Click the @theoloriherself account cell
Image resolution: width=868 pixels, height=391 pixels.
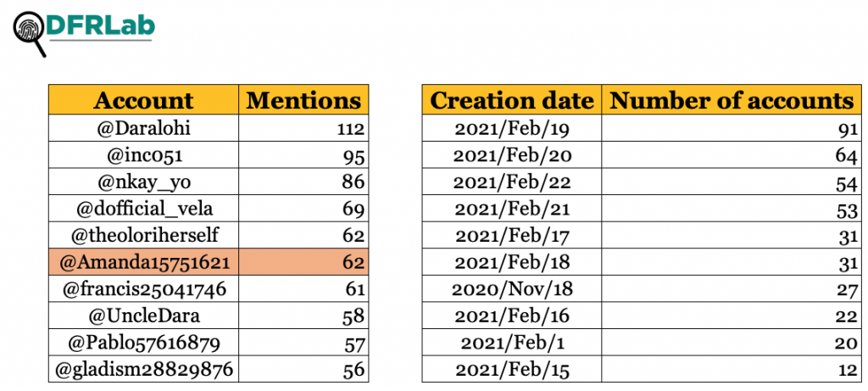(143, 235)
